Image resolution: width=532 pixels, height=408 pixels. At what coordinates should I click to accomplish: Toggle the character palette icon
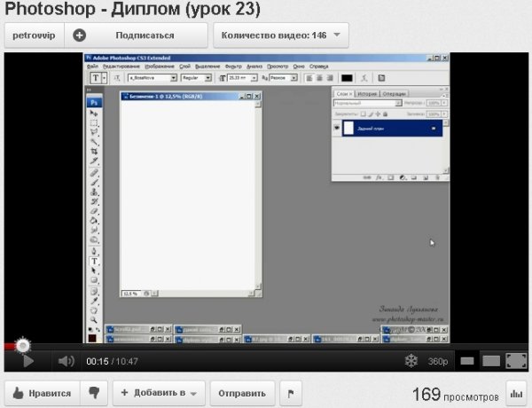(x=381, y=78)
